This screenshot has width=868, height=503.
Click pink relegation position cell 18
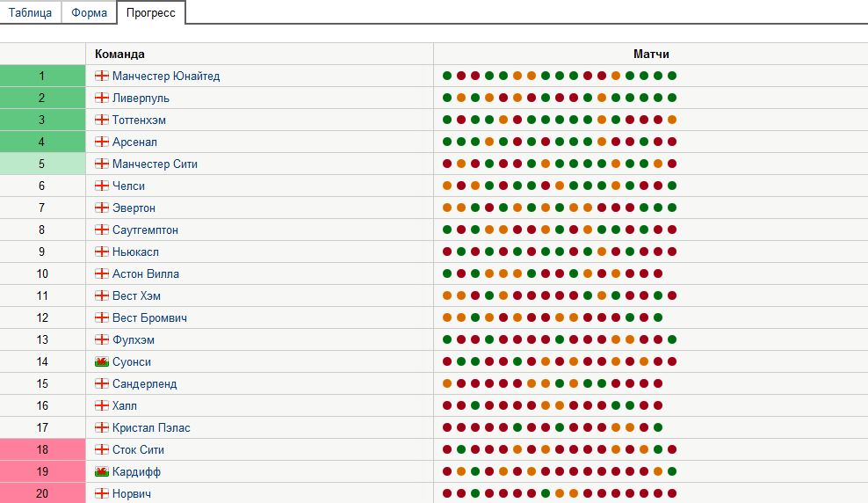[43, 450]
